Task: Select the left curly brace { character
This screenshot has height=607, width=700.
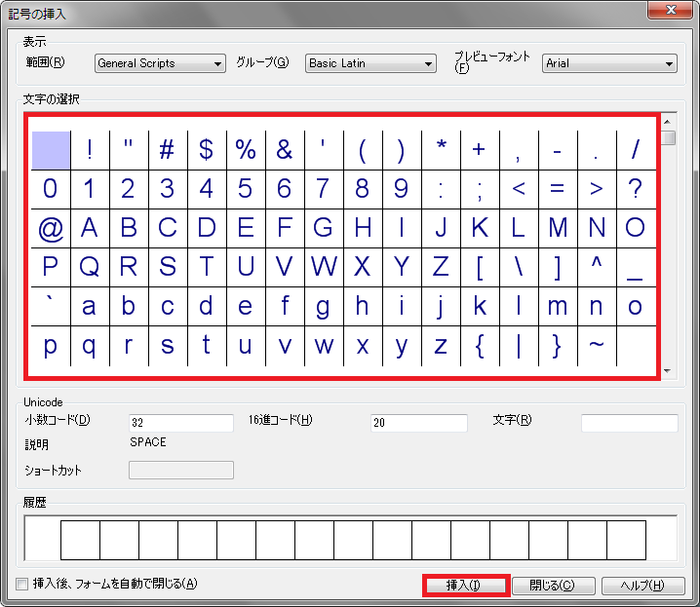Action: pos(480,345)
